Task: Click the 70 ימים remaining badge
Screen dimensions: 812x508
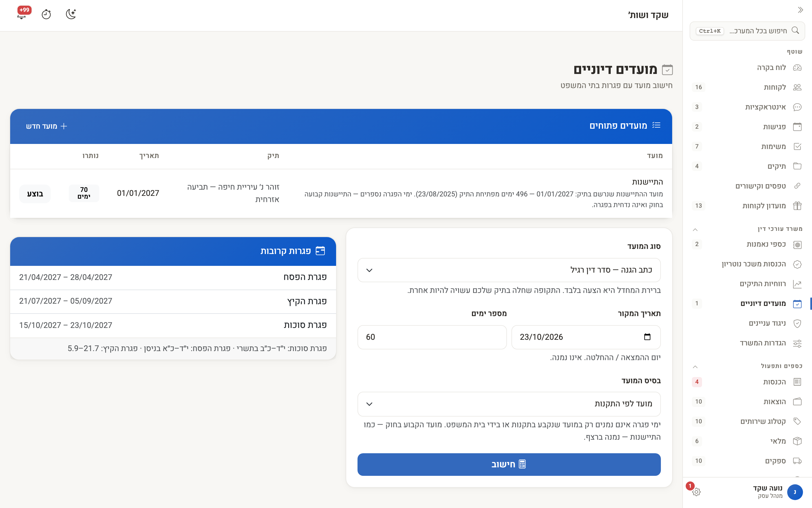Action: (x=84, y=194)
